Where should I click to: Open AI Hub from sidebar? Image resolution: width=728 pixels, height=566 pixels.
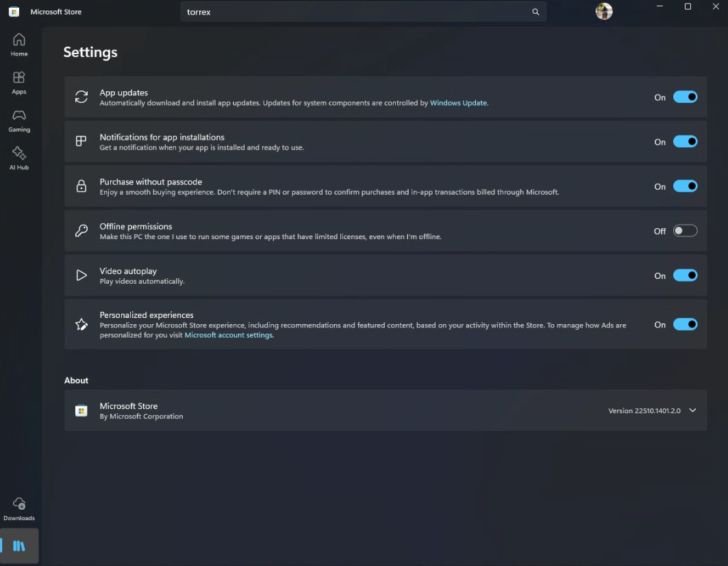click(x=19, y=158)
